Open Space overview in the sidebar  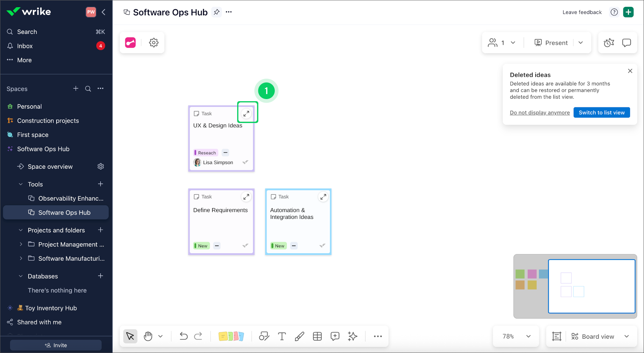point(50,167)
